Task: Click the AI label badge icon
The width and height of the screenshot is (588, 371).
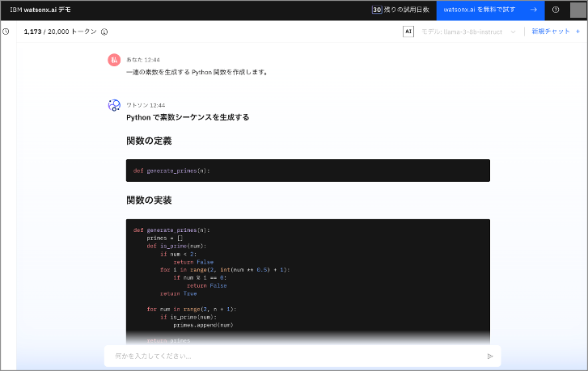Action: [408, 32]
